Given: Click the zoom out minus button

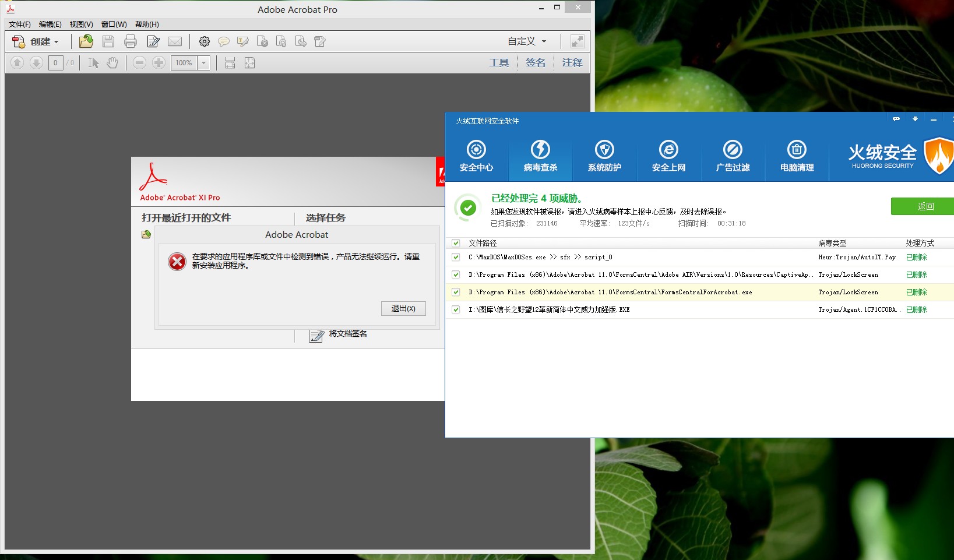Looking at the screenshot, I should (x=139, y=62).
